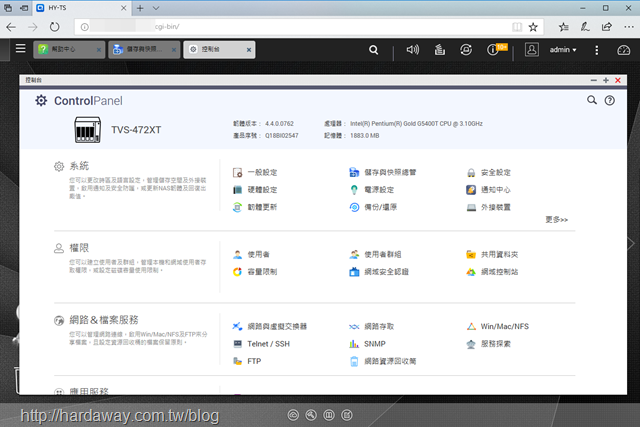Viewport: 640px width, 427px height.
Task: Open 使用者群組 user groups
Action: point(376,255)
